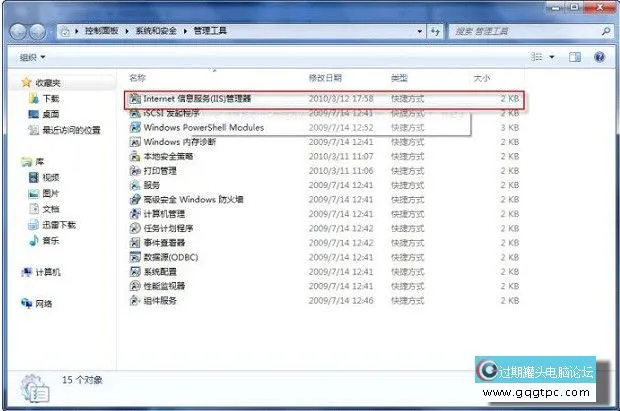The width and height of the screenshot is (620, 411).
Task: Open the address bar history dropdown arrow
Action: [420, 31]
